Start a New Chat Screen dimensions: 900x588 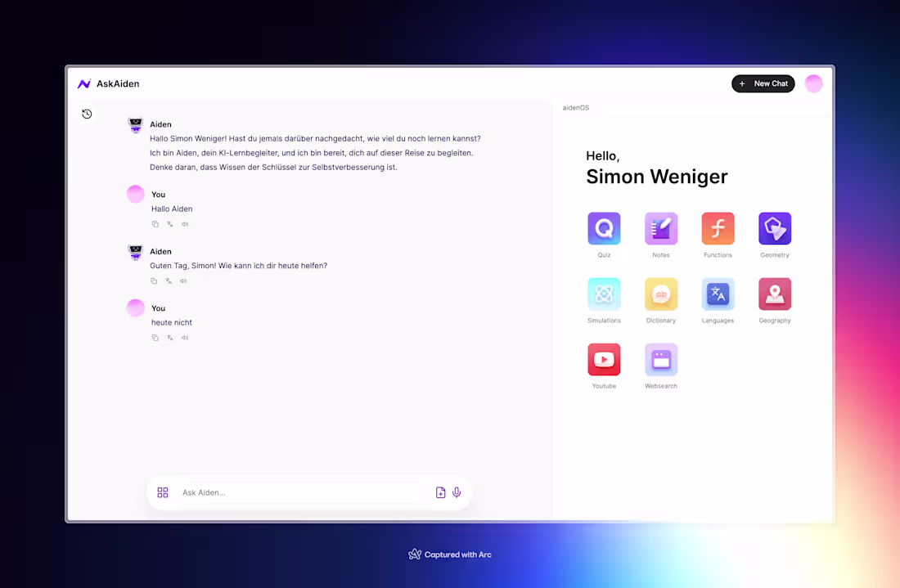point(763,83)
